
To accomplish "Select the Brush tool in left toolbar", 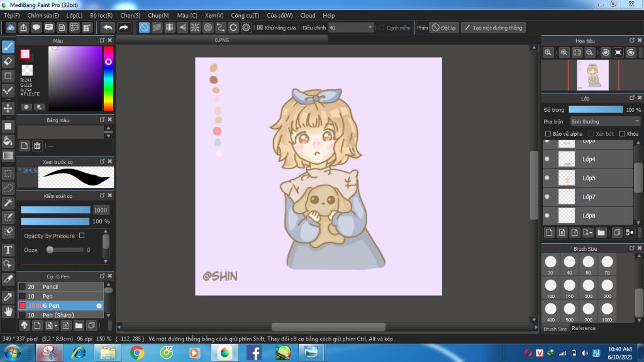I will click(8, 47).
